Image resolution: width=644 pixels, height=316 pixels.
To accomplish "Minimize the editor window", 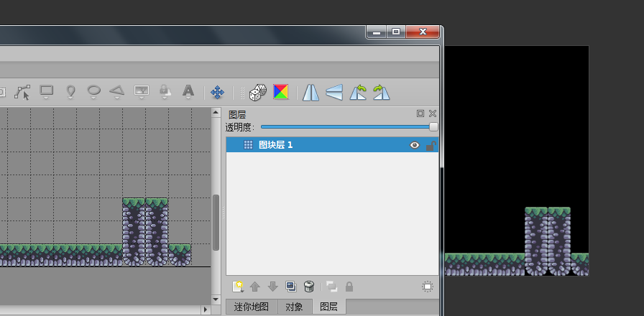I will (376, 32).
